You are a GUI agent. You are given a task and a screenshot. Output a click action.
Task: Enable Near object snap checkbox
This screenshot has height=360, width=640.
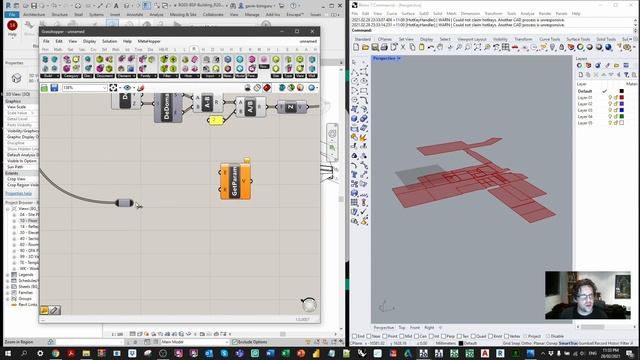point(369,336)
